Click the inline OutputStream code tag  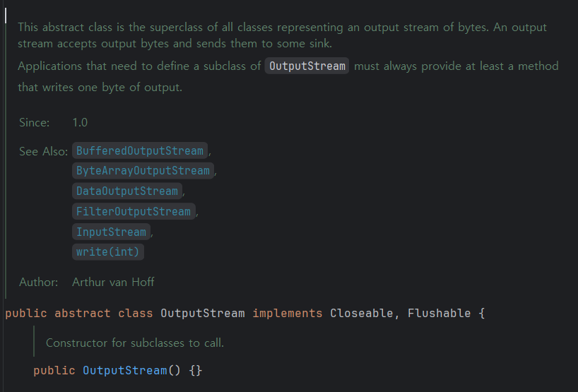(x=307, y=66)
